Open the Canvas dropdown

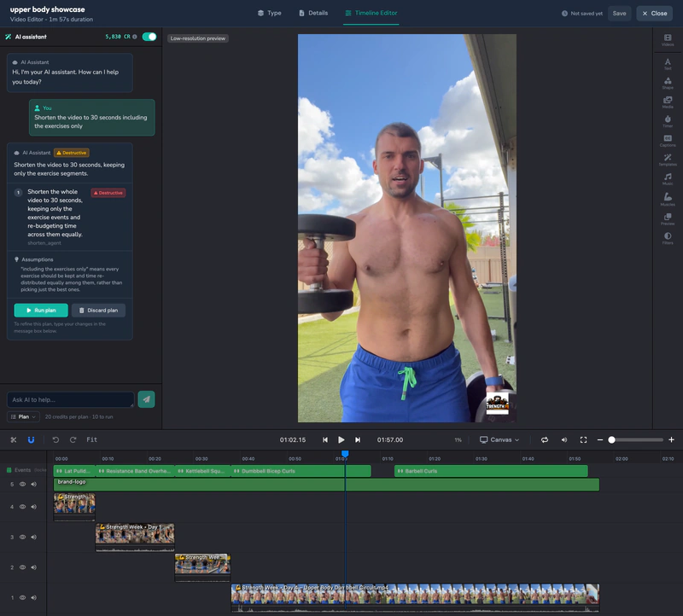(499, 439)
